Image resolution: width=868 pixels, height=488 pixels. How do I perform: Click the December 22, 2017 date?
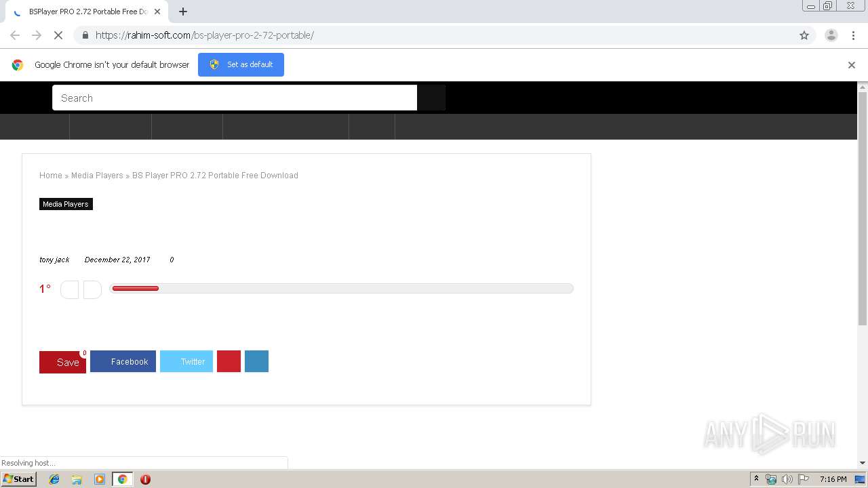(x=117, y=260)
